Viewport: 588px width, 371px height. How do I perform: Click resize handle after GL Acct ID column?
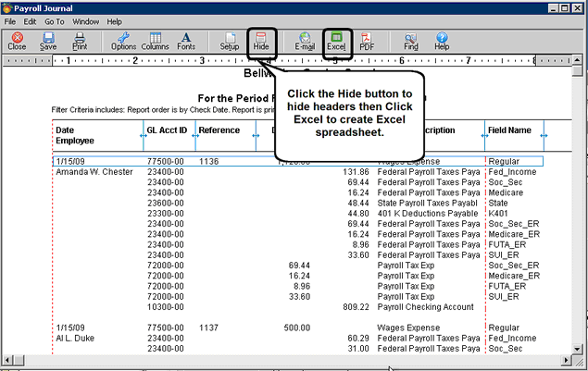[x=195, y=136]
